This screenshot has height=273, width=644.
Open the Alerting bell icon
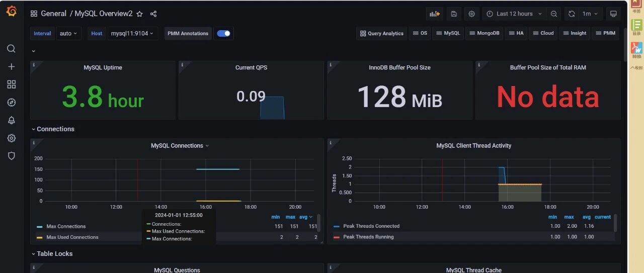coord(11,120)
